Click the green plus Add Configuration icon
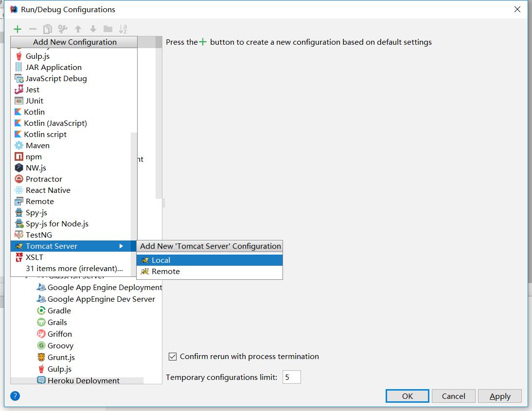This screenshot has width=532, height=411. coord(18,29)
